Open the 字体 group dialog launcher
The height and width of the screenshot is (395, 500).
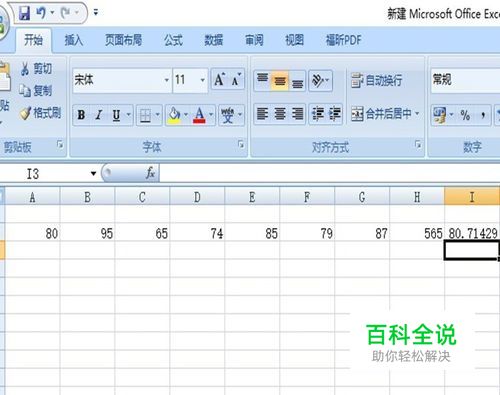tap(241, 144)
